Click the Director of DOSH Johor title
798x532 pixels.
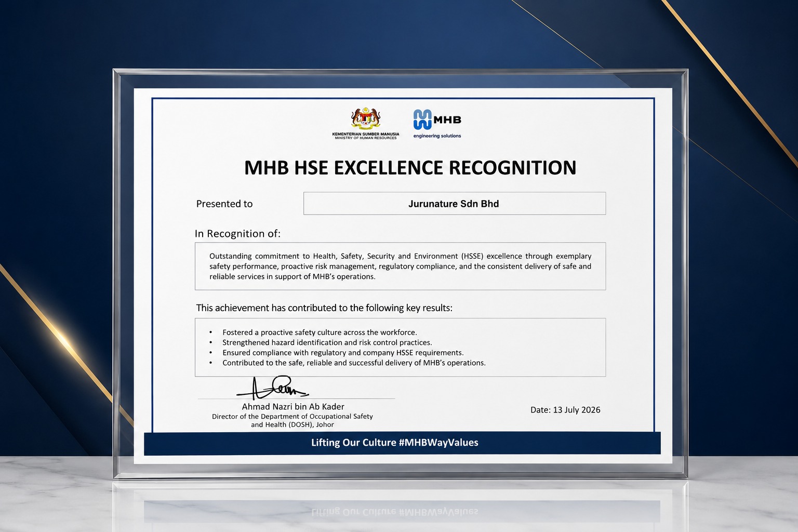coord(292,420)
